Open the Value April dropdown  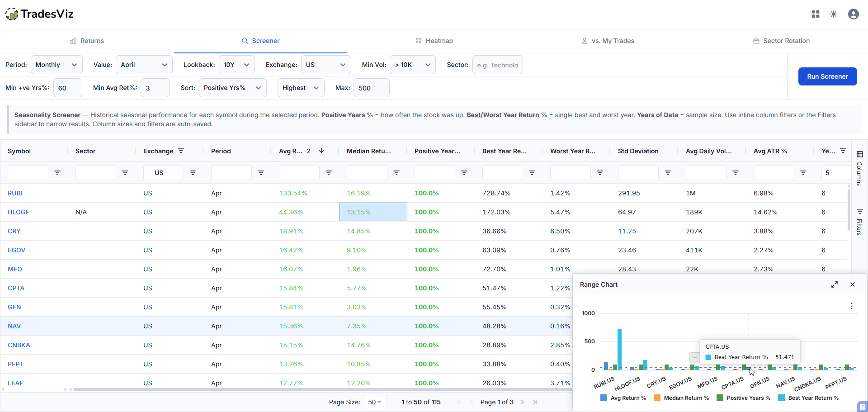(x=144, y=65)
